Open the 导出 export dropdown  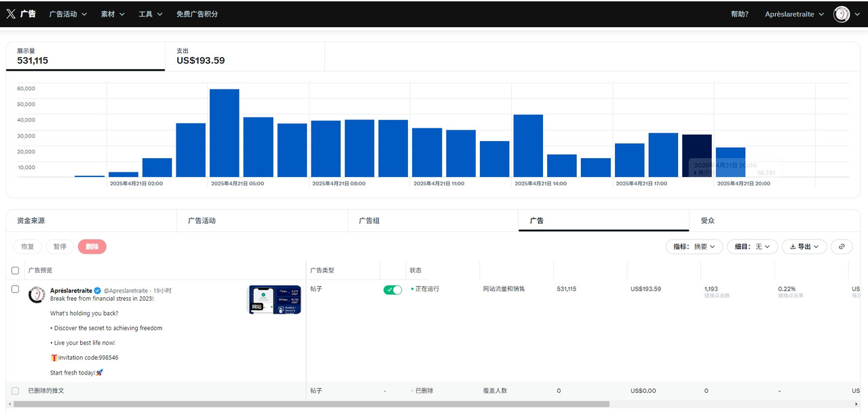tap(804, 246)
